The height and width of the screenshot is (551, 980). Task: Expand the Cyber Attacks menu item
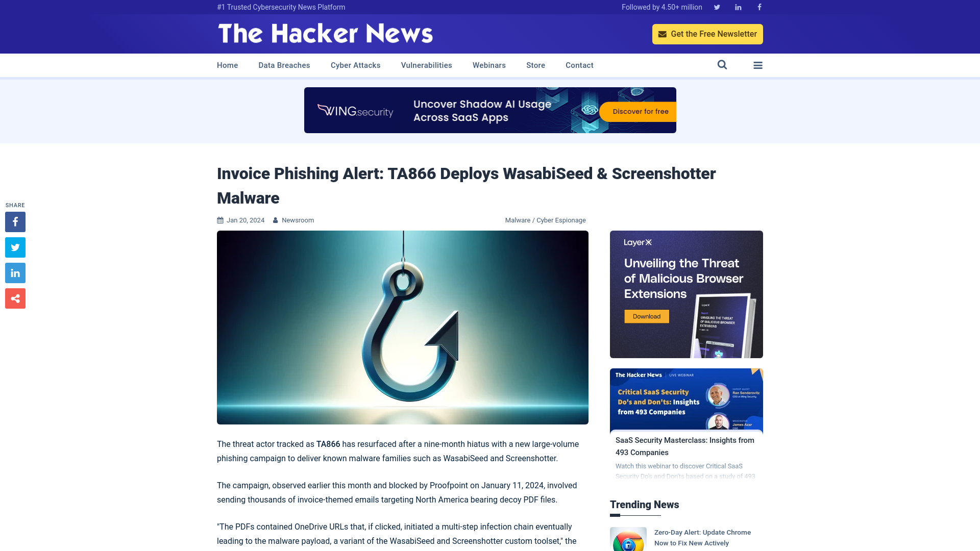[x=355, y=65]
